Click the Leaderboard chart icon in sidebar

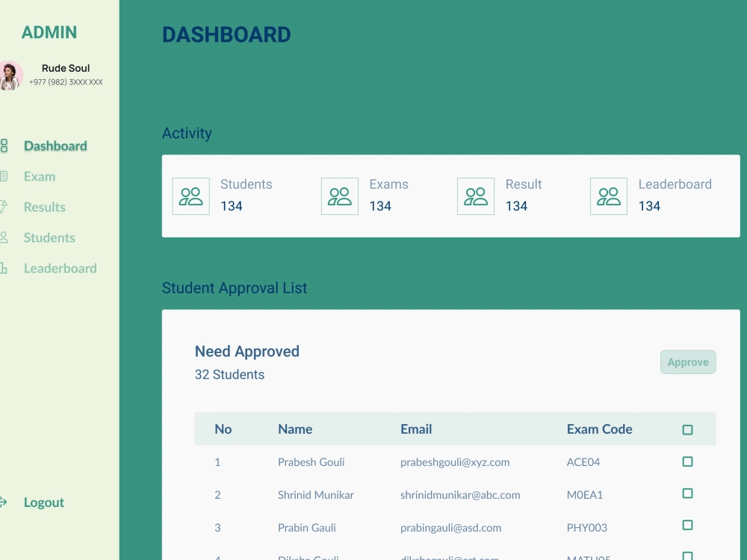[4, 268]
